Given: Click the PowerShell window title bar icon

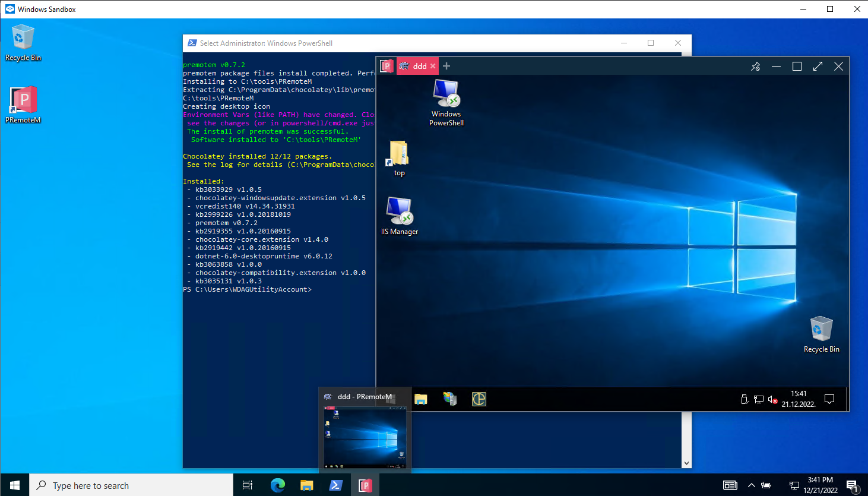Looking at the screenshot, I should point(192,43).
